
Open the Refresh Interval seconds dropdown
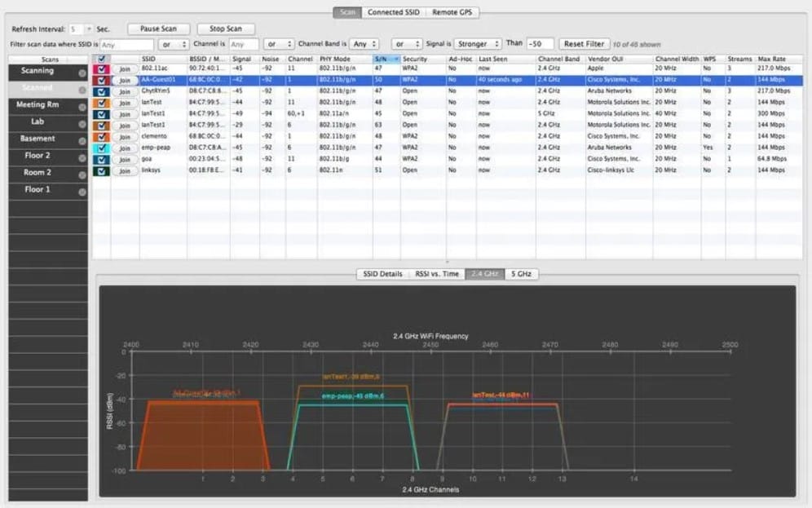point(89,29)
